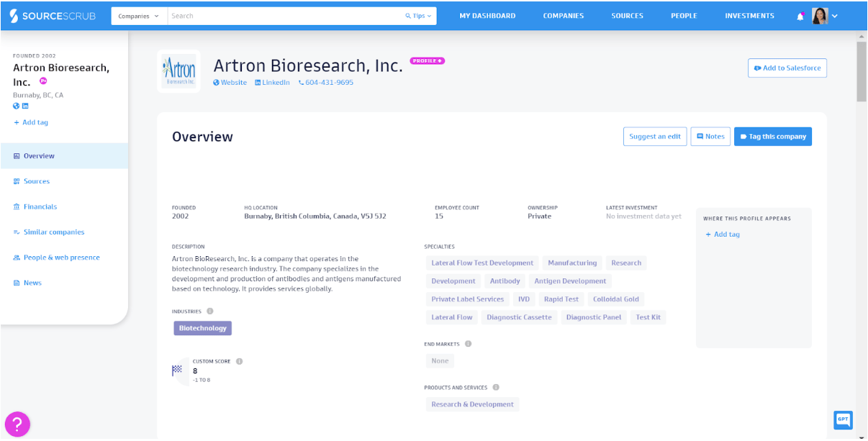Screen dimensions: 868x441
Task: Open the Companies menu item
Action: [564, 16]
